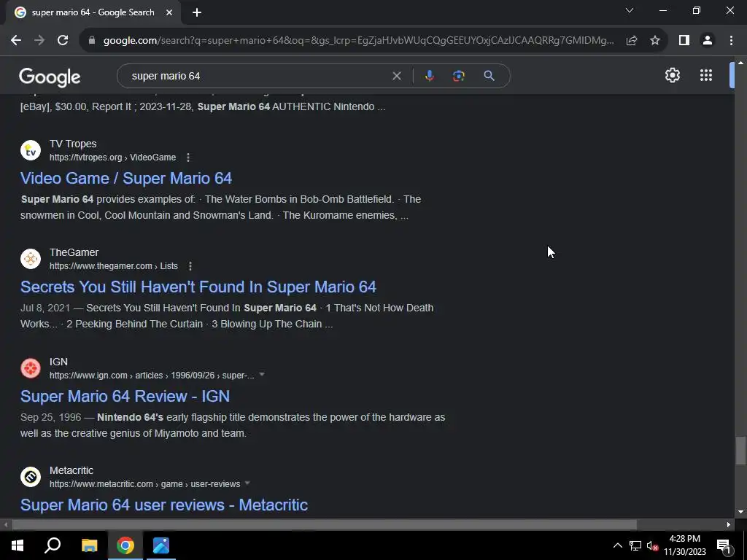Open Windows taskbar search
747x560 pixels.
coord(53,545)
